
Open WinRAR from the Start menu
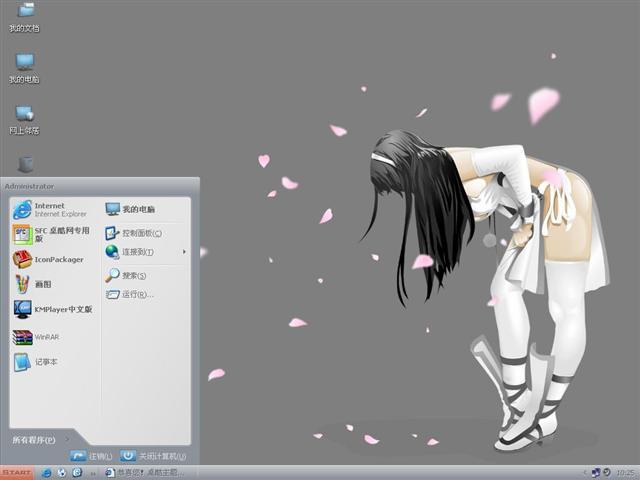coord(37,337)
